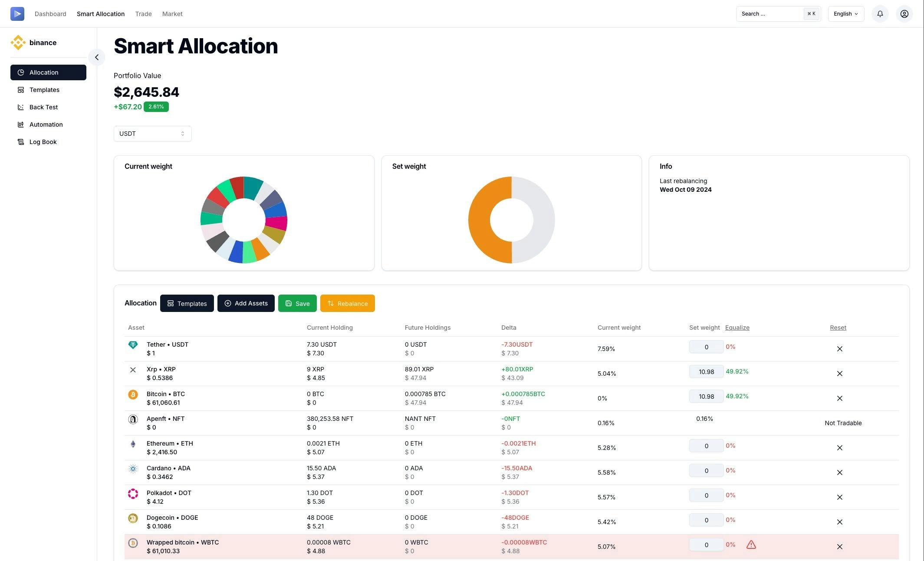Click the notification bell icon

880,14
